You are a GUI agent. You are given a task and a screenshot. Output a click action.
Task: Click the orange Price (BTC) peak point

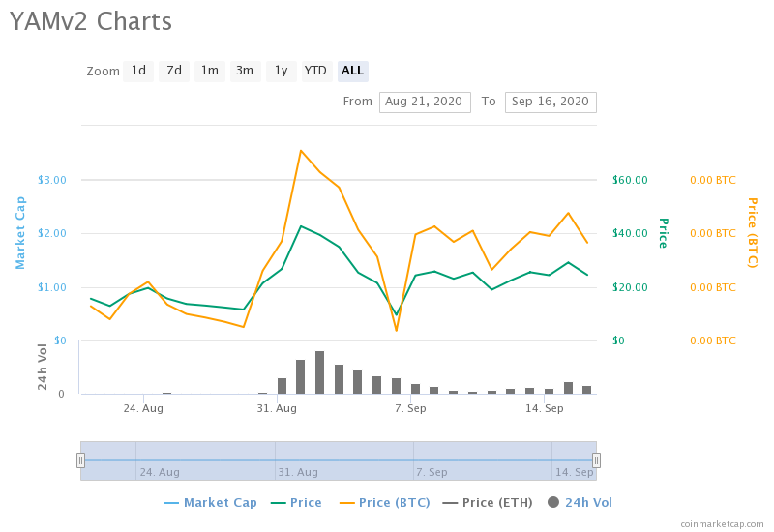click(x=301, y=151)
